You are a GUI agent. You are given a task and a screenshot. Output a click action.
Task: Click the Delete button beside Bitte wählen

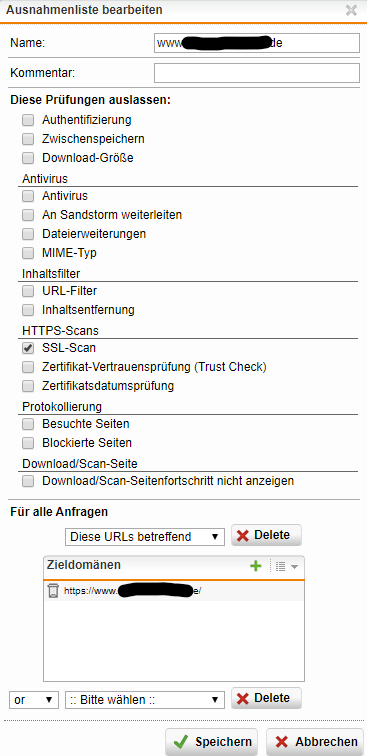(x=266, y=698)
